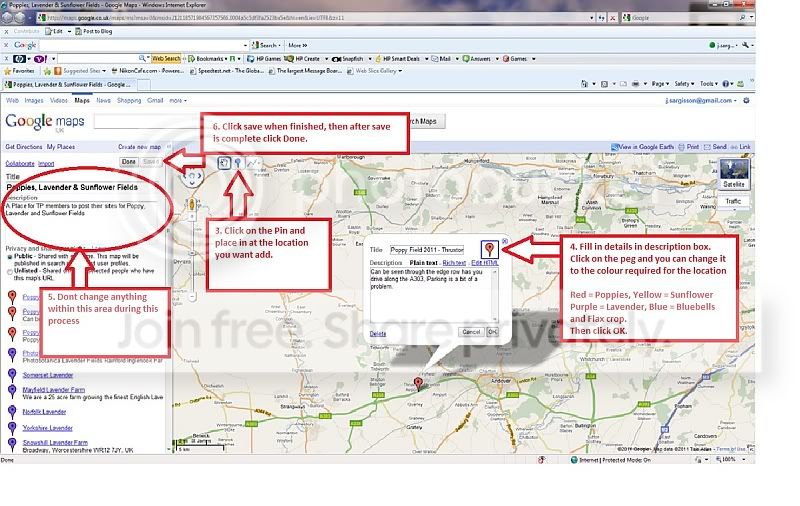This screenshot has height=506, width=800.
Task: Click the Add to Favorites bar star icon
Action: tap(47, 71)
